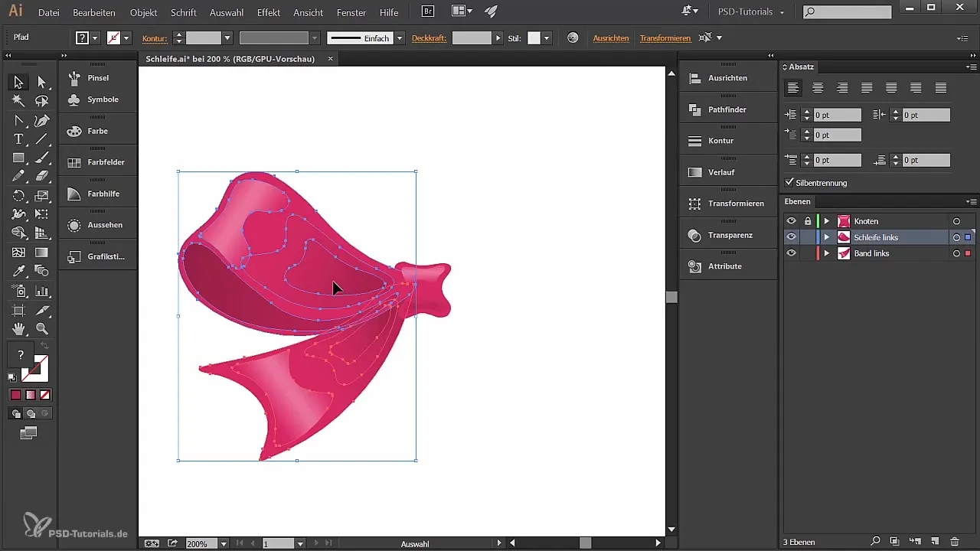Hide the Band links layer
Image resolution: width=980 pixels, height=551 pixels.
pyautogui.click(x=792, y=253)
